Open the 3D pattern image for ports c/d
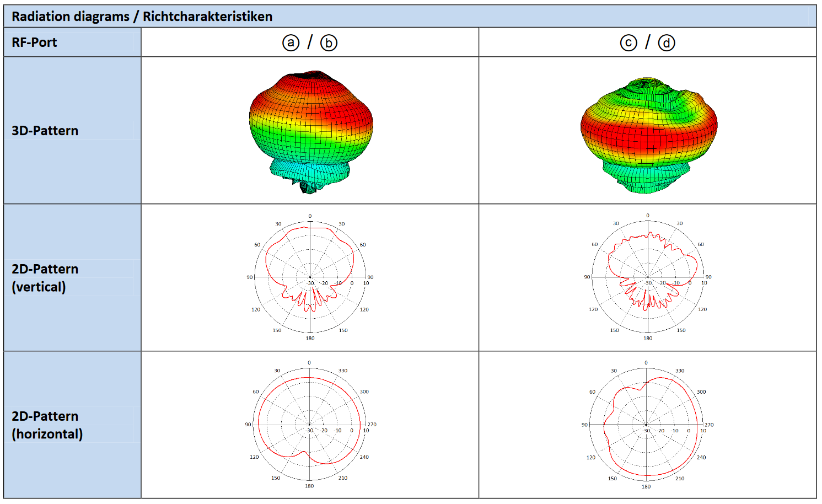This screenshot has width=822, height=504. coord(649,135)
